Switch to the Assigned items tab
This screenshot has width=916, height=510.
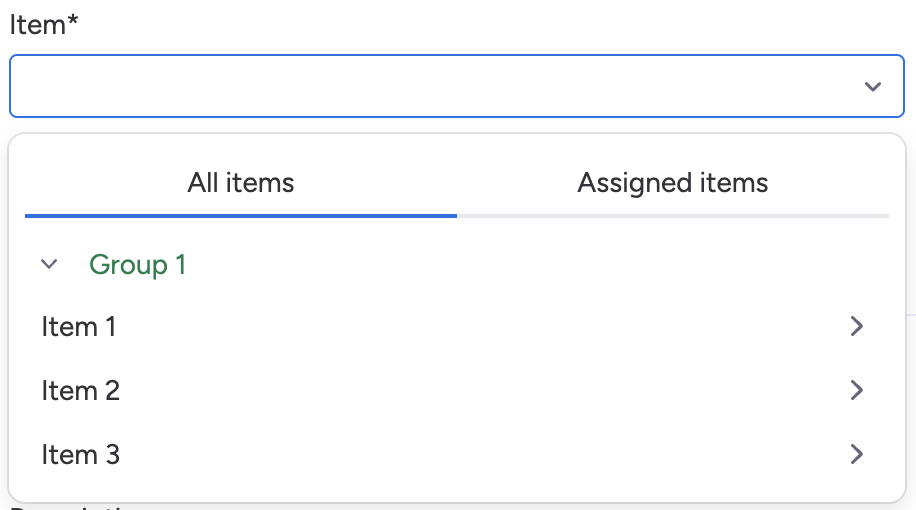click(673, 183)
